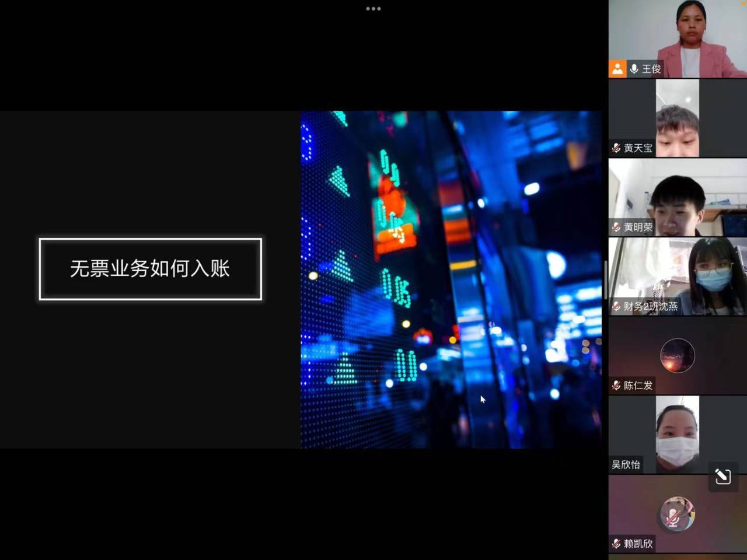Click the name label 王俊
The height and width of the screenshot is (560, 747).
click(x=651, y=69)
